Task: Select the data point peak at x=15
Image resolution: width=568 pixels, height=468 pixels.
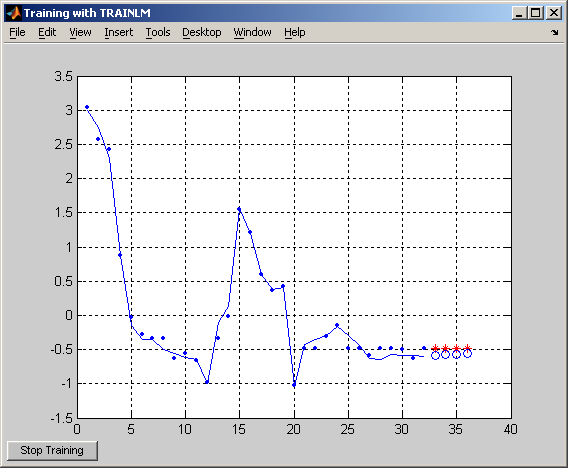Action: pos(239,209)
